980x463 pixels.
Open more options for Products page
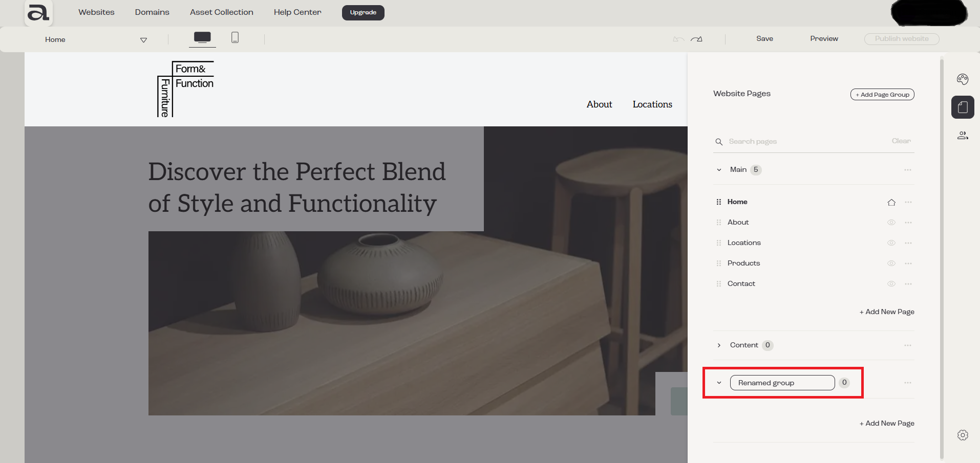coord(908,263)
